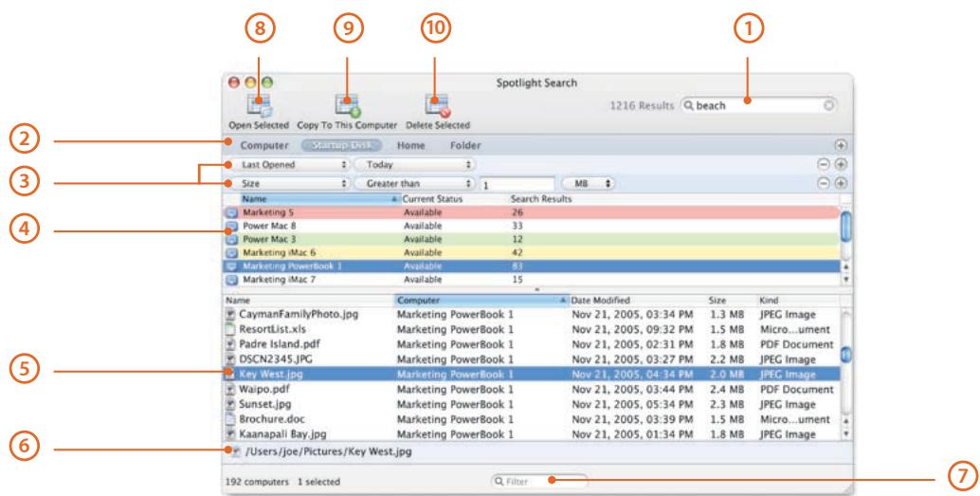980x496 pixels.
Task: Open the Greater than comparison dropdown
Action: pos(415,183)
